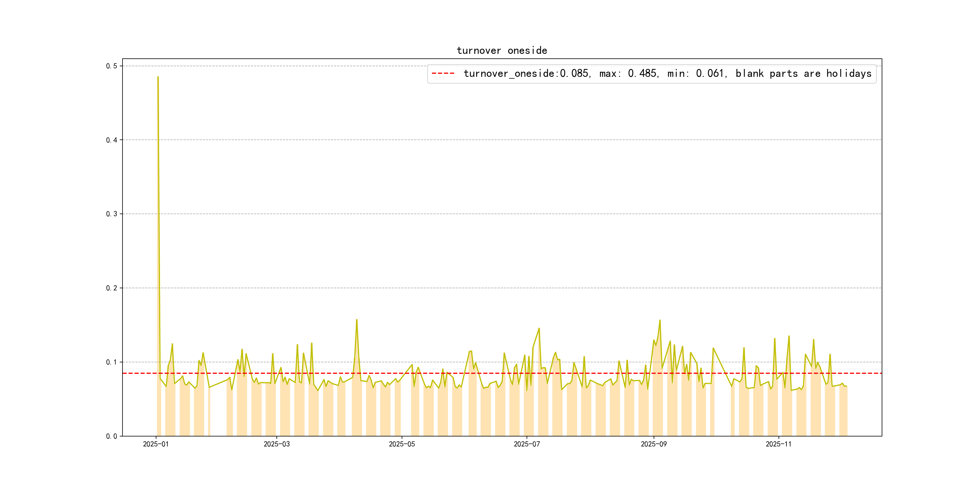Click the peak of the 0.485 spike
Screen dimensions: 980x490
click(158, 77)
